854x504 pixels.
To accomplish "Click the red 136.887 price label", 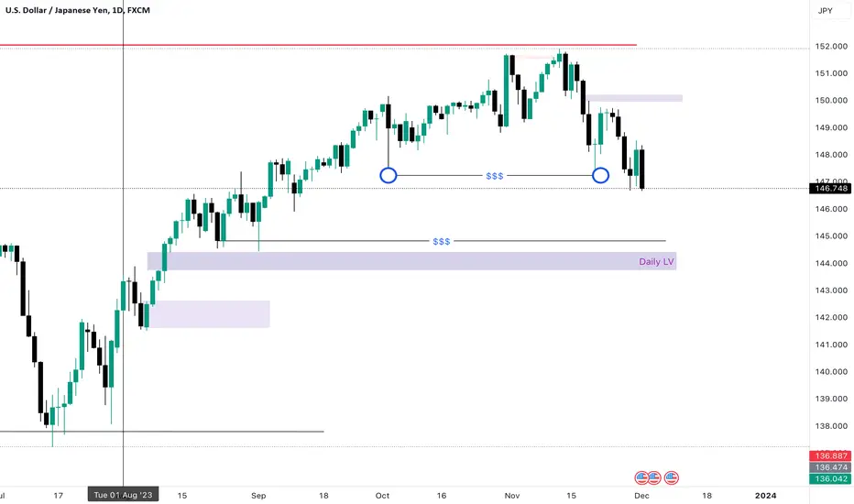I will pos(830,455).
